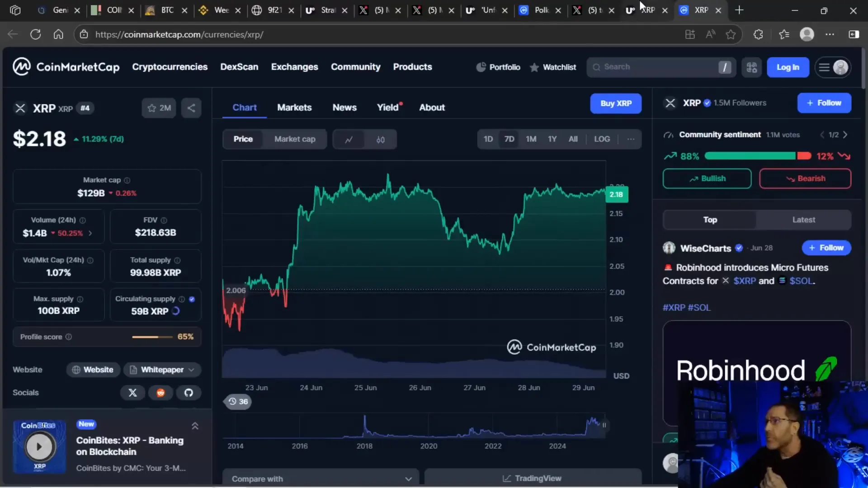
Task: Select 1Y time range
Action: point(552,139)
